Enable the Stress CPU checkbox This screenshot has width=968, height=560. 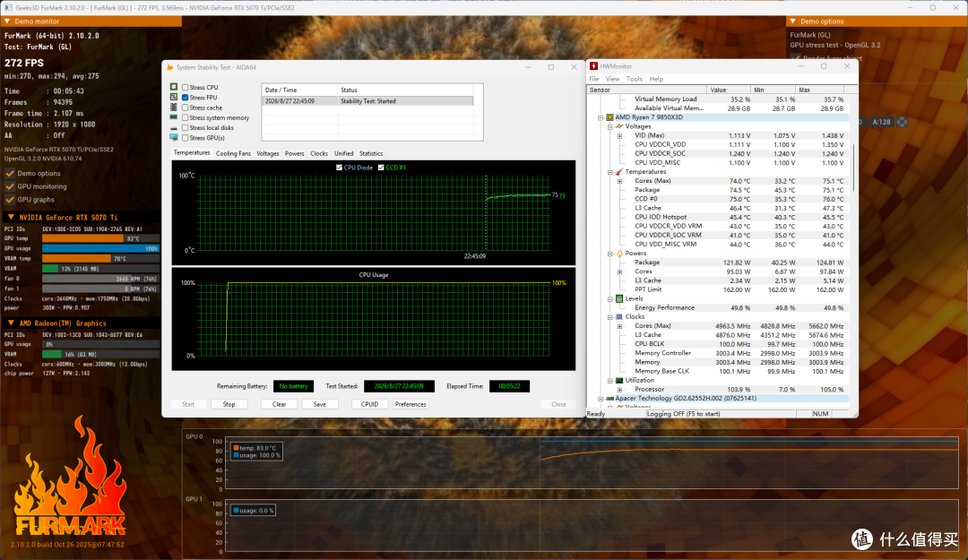[x=186, y=87]
